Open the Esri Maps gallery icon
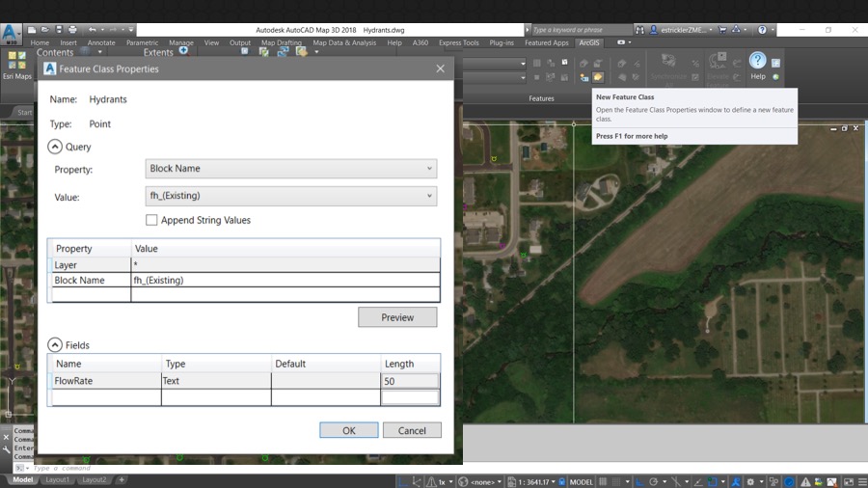The width and height of the screenshot is (868, 488). pos(16,61)
